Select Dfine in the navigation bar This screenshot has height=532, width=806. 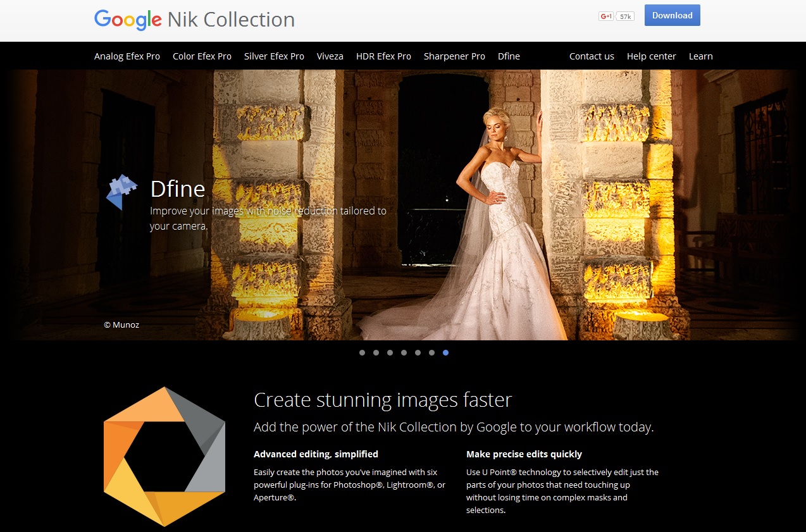coord(509,56)
